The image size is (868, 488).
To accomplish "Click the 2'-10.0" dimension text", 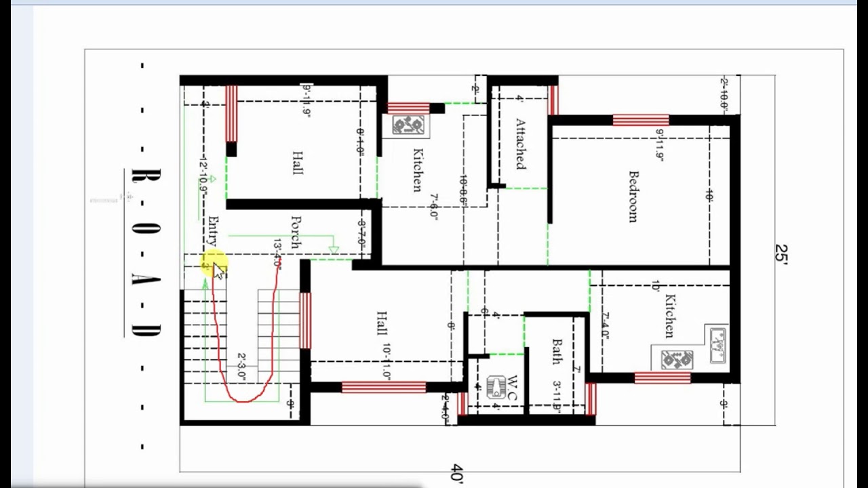I will click(x=724, y=94).
